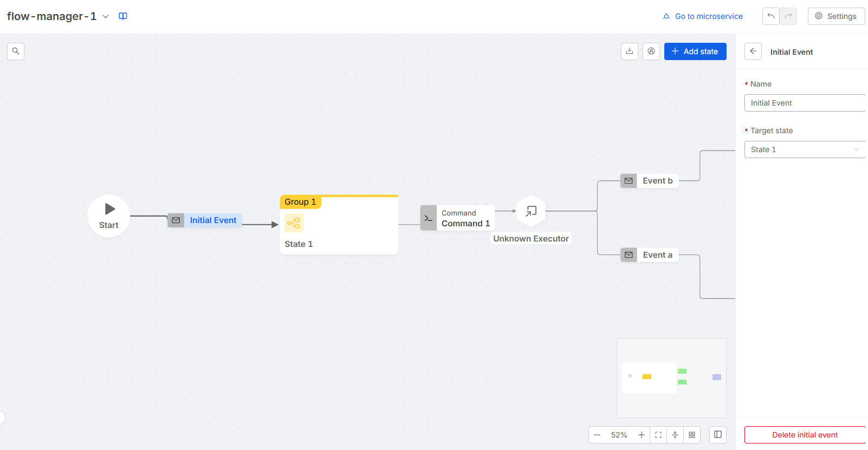Open documentation via the book icon

click(123, 16)
